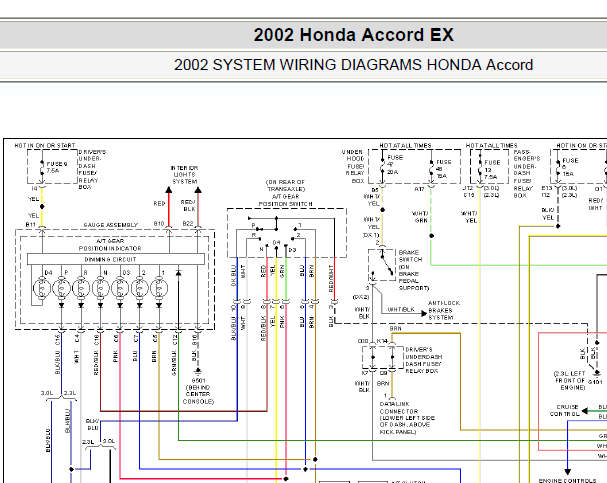Select the "GAUGE ASSEMBLY" label
The image size is (607, 483).
coord(110,225)
